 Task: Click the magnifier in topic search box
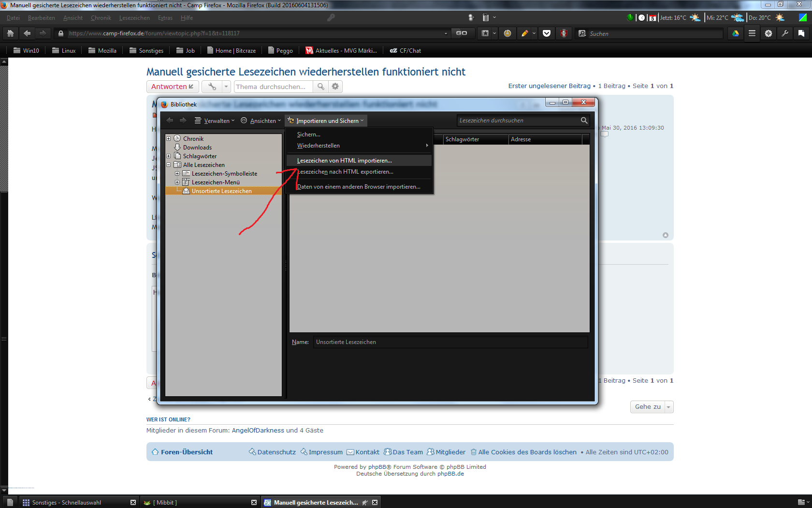click(x=320, y=87)
